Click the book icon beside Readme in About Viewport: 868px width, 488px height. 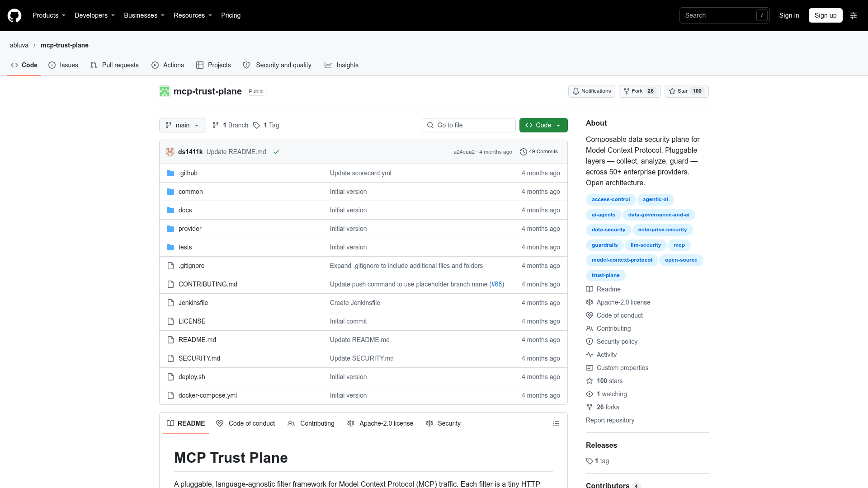pos(590,289)
